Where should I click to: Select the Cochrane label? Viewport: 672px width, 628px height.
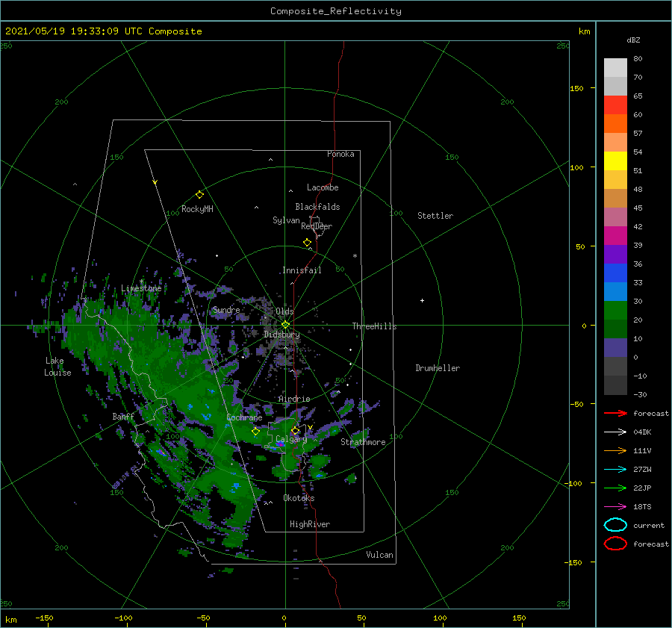point(244,417)
